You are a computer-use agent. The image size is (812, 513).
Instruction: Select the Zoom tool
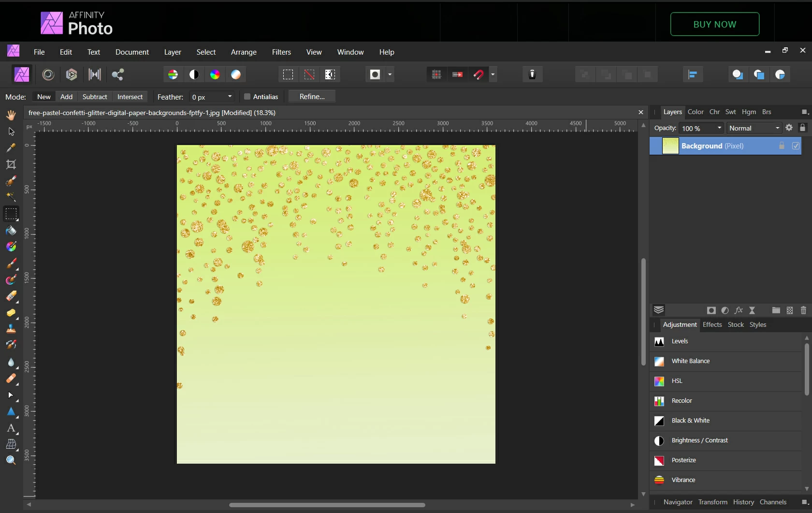[11, 461]
